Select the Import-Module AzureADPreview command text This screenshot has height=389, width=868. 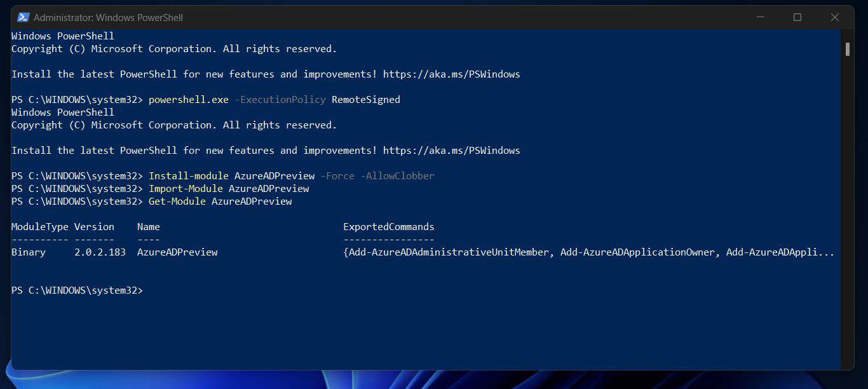pos(229,188)
